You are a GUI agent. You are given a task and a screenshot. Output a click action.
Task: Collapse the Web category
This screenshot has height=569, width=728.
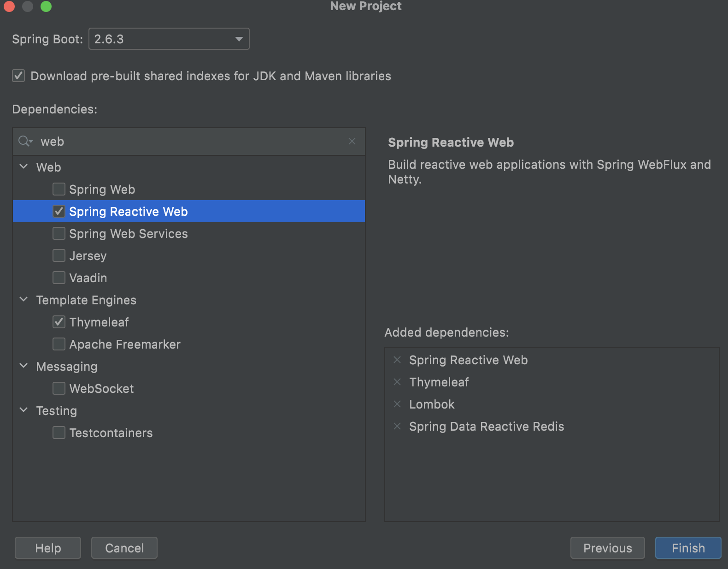tap(24, 166)
